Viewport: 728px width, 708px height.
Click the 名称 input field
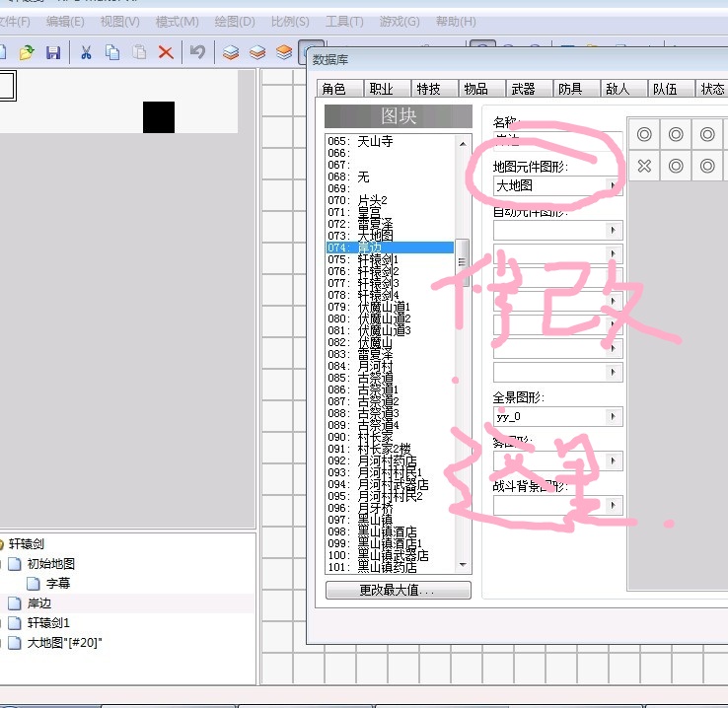tap(557, 141)
